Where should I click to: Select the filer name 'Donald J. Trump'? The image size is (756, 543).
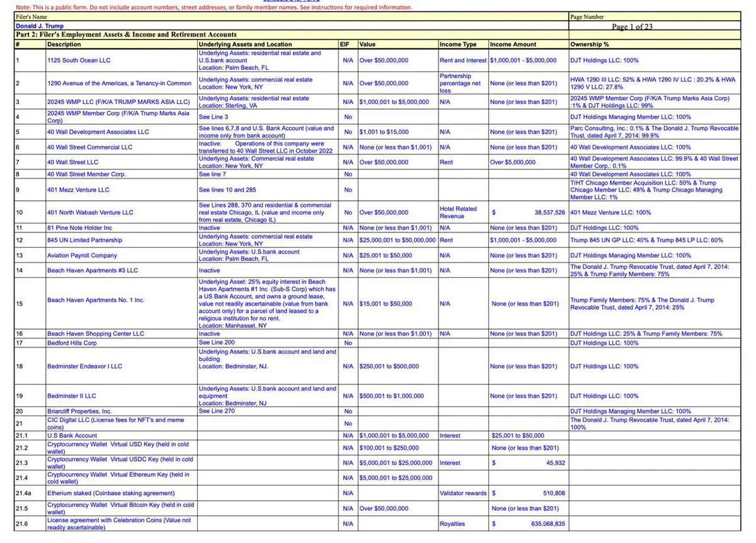39,26
